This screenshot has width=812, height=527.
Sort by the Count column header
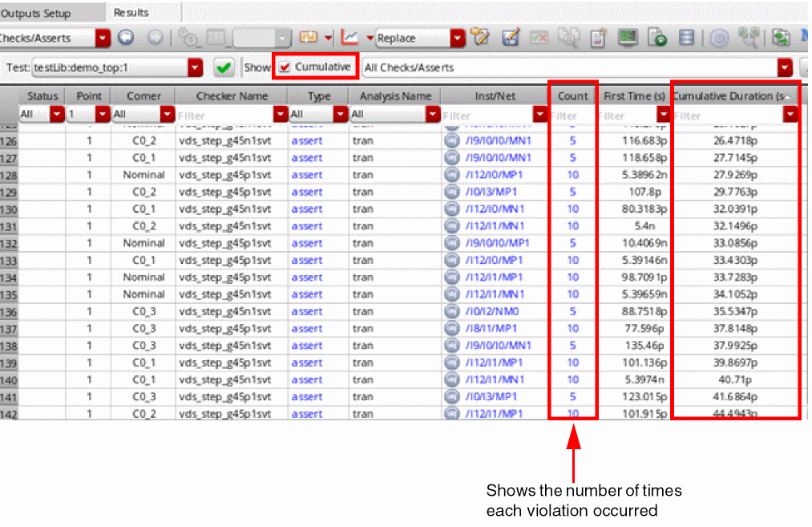tap(572, 96)
